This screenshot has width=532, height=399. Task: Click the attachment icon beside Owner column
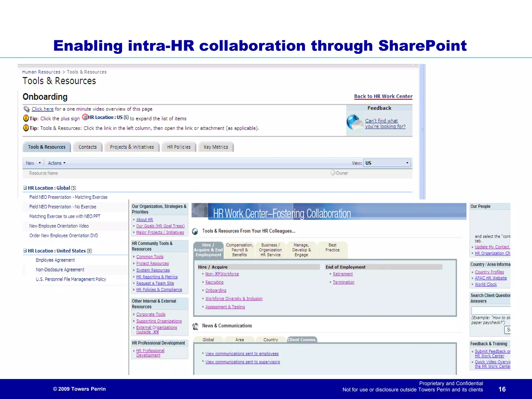click(333, 173)
